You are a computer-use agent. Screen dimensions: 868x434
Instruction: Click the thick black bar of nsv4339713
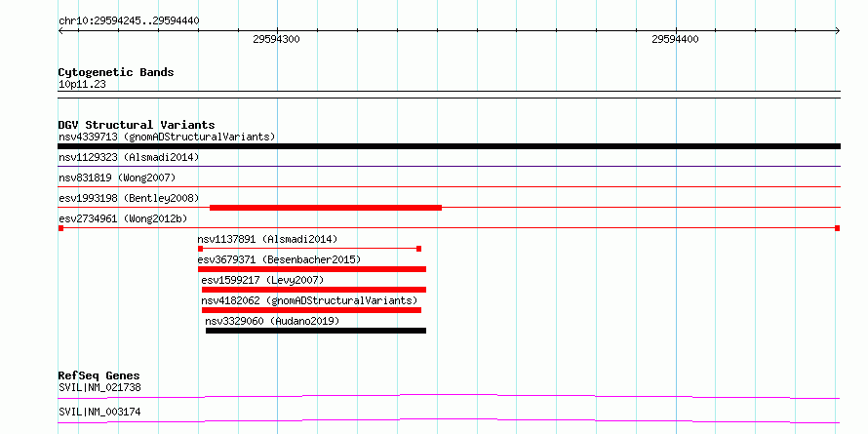pyautogui.click(x=449, y=146)
